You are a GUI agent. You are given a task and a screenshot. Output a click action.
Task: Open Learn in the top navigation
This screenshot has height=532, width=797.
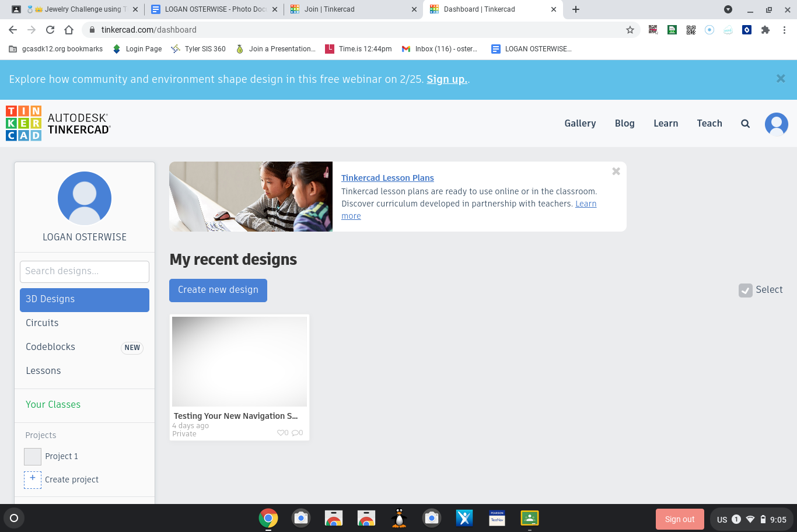click(666, 124)
